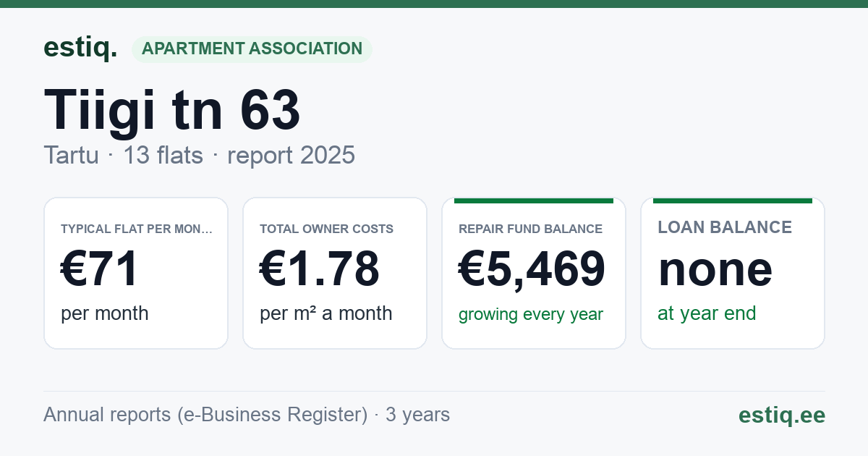Screen dimensions: 868x456
Task: Click TYPICAL FLAT PER MON… label
Action: pyautogui.click(x=137, y=229)
